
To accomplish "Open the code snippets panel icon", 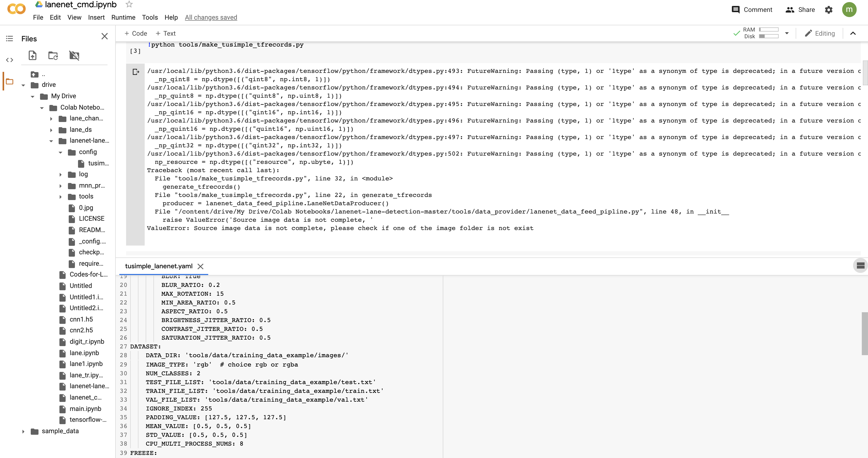I will point(10,60).
